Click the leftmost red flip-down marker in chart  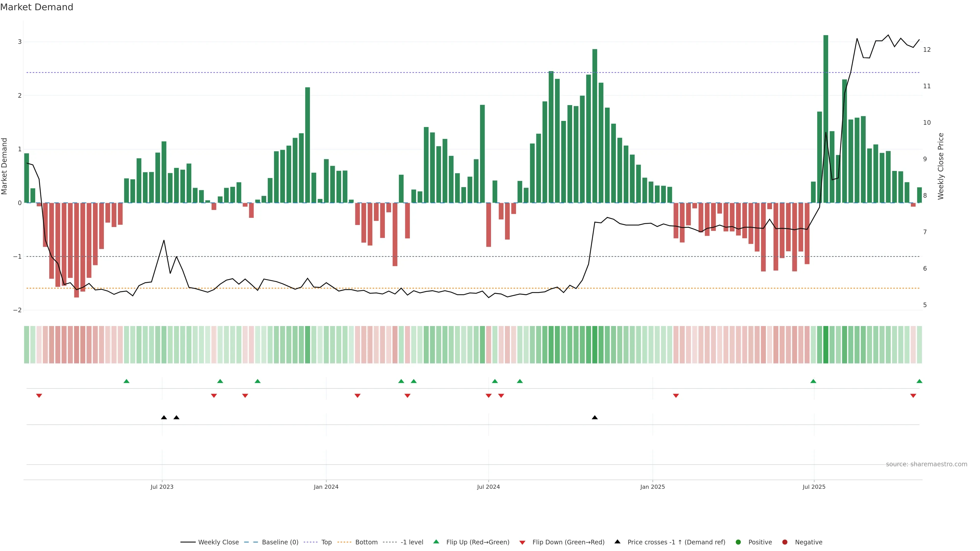pos(39,396)
